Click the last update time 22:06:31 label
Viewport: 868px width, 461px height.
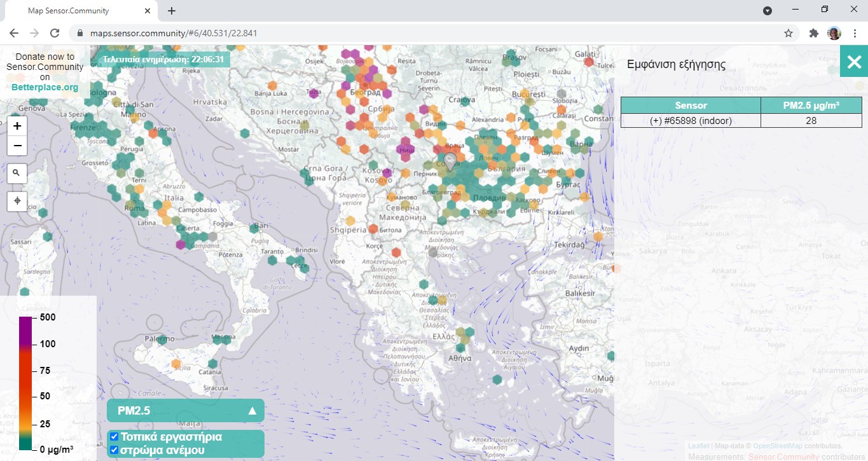click(x=163, y=59)
